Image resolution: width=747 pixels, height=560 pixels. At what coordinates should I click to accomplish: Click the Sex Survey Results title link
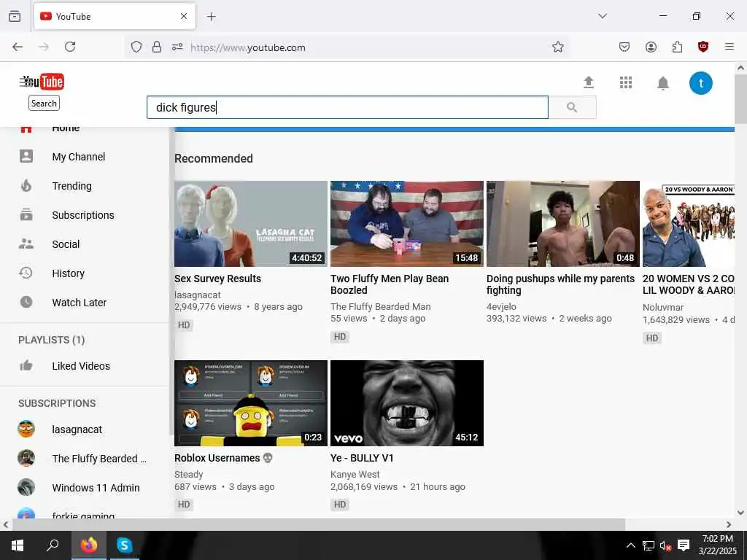coord(217,279)
